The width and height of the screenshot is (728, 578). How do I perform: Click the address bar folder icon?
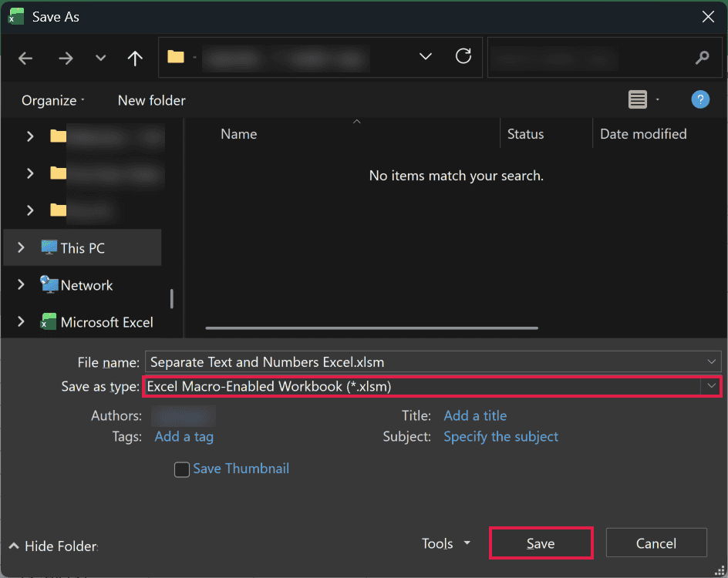tap(176, 57)
